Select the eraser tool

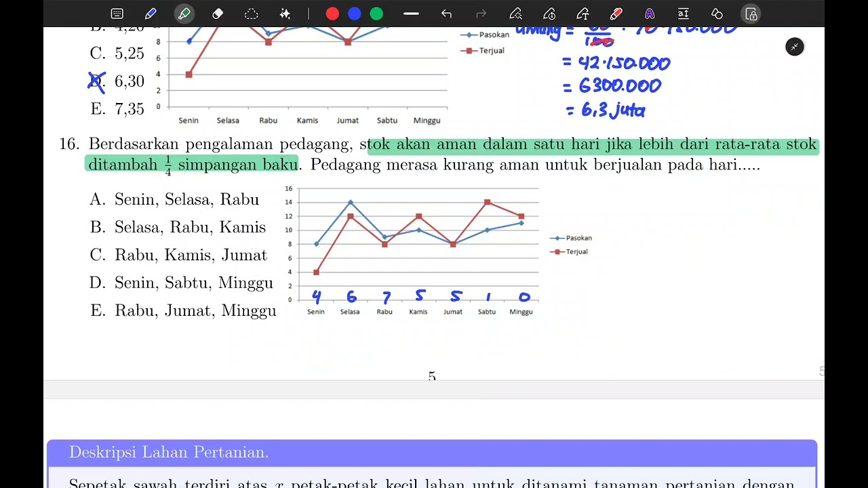[x=218, y=14]
